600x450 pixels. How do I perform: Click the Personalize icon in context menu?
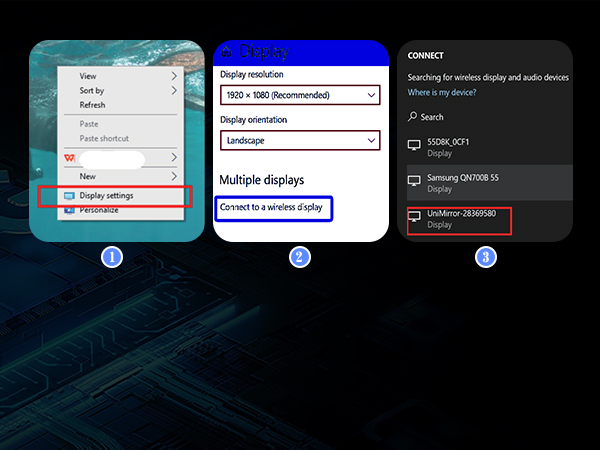(x=69, y=210)
